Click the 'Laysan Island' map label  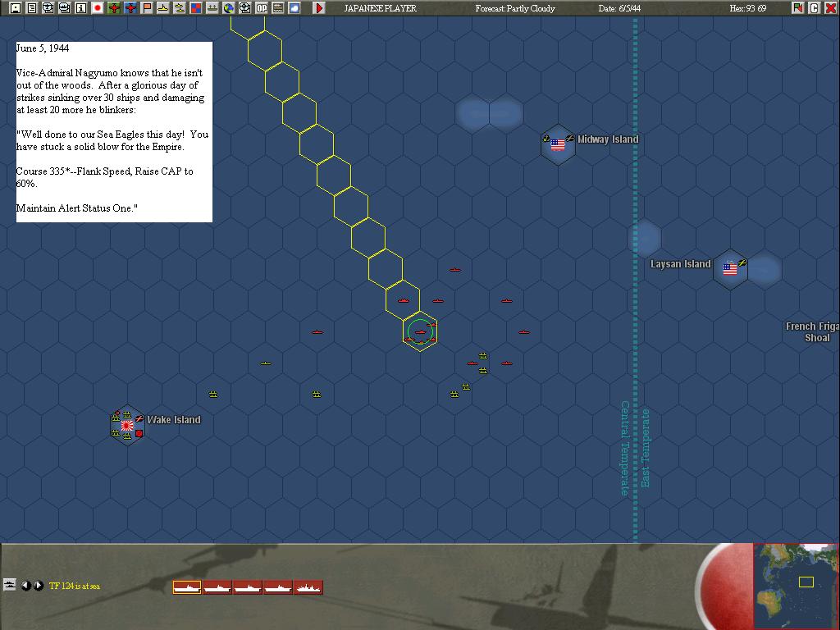pos(680,264)
